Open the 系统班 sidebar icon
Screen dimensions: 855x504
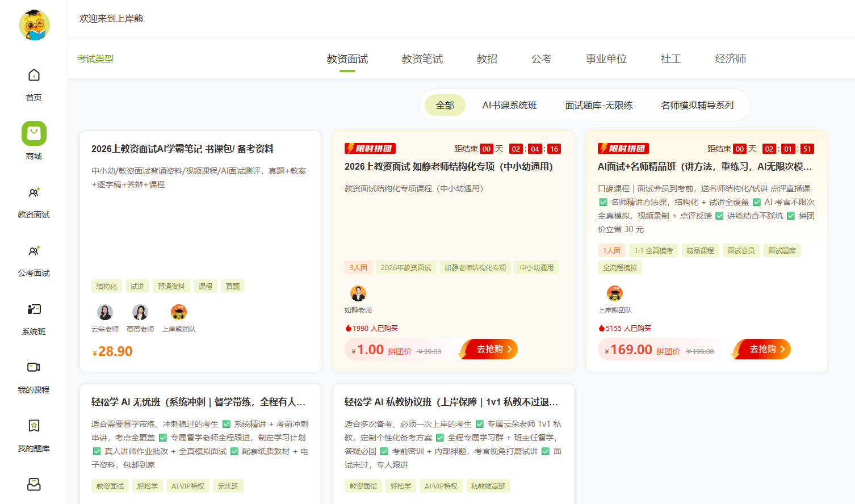click(x=34, y=309)
